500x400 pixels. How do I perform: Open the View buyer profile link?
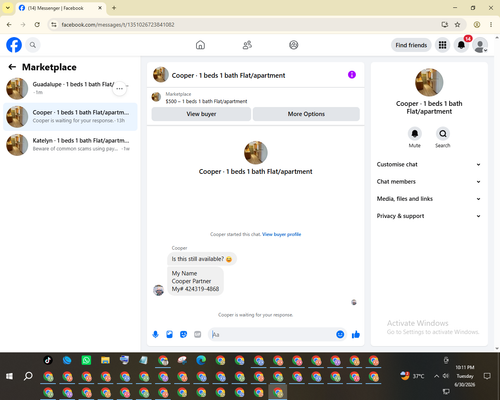[x=281, y=234]
